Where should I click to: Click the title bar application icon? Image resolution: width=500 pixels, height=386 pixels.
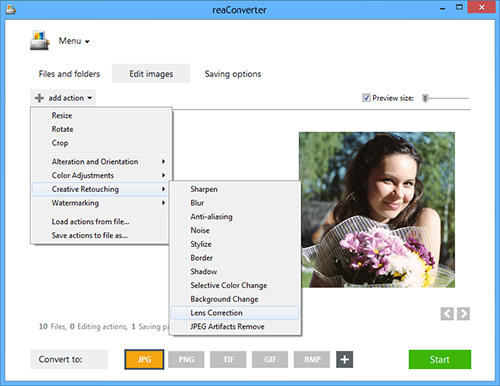coord(11,9)
